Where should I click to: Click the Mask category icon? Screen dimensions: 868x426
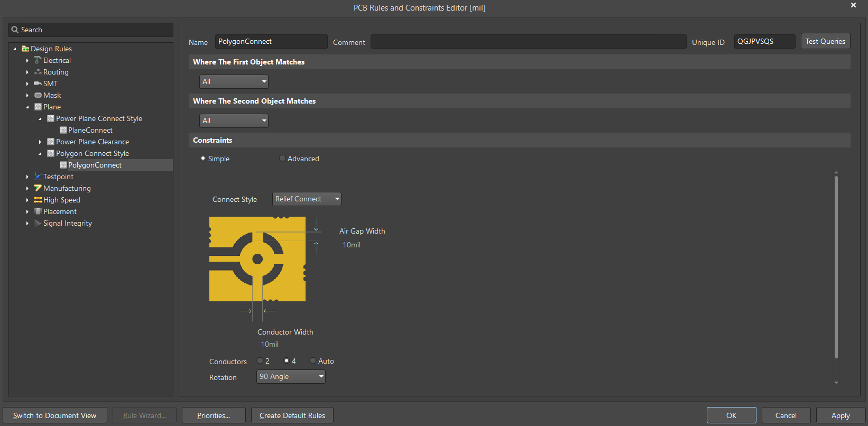coord(38,95)
